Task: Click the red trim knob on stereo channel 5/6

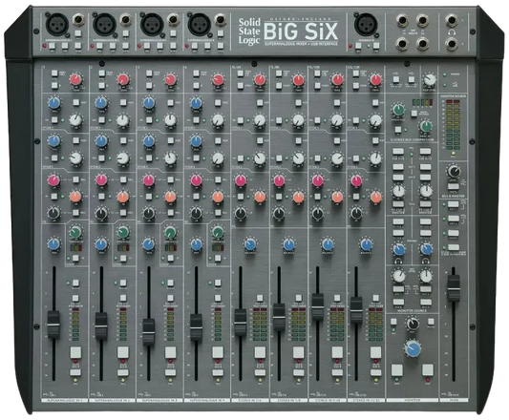Action: [x=260, y=80]
